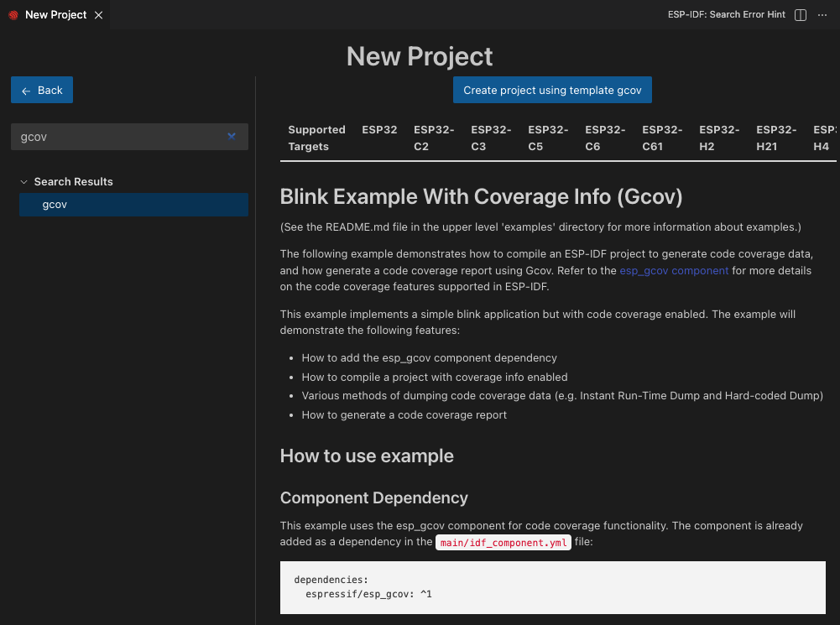This screenshot has width=840, height=625.
Task: Collapse the Search Results section
Action: (x=25, y=182)
